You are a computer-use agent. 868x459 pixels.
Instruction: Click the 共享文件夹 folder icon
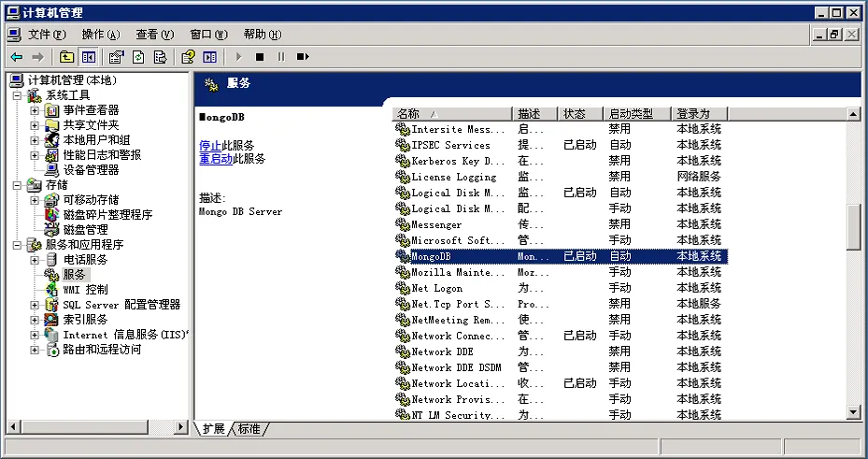[51, 125]
